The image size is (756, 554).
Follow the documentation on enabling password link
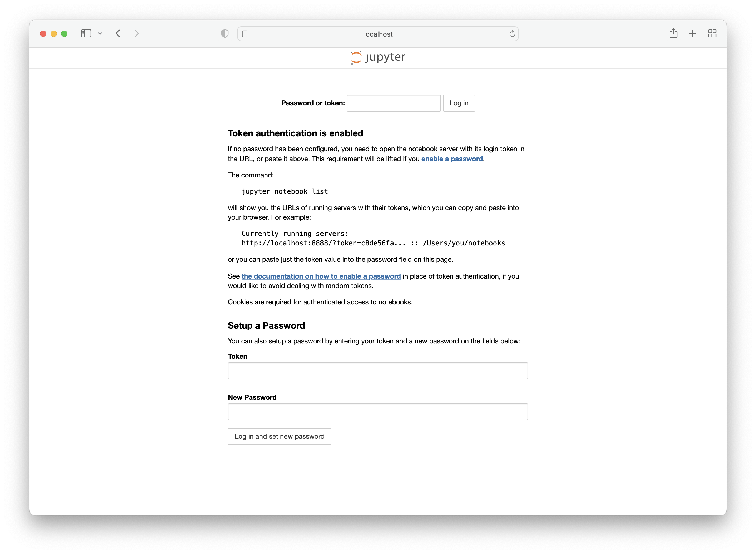[321, 276]
